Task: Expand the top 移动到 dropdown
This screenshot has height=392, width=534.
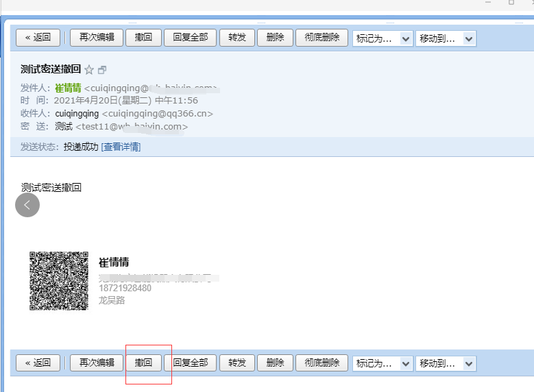Action: click(446, 38)
